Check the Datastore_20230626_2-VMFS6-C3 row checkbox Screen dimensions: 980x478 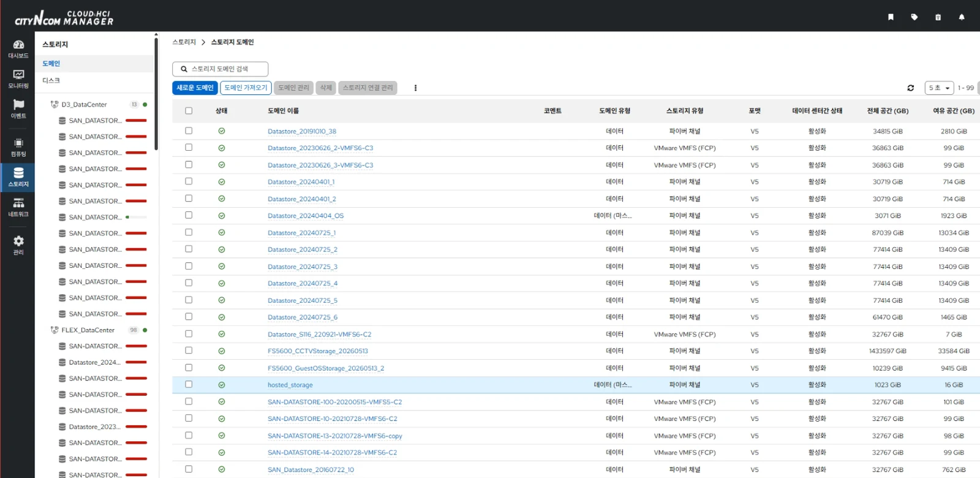[189, 148]
